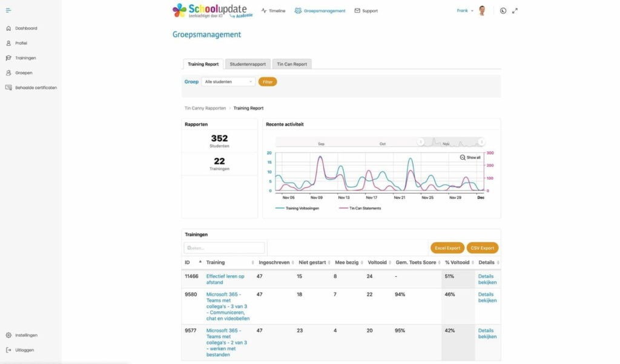This screenshot has height=364, width=620.
Task: Click the 94% toets score cell
Action: [x=400, y=294]
